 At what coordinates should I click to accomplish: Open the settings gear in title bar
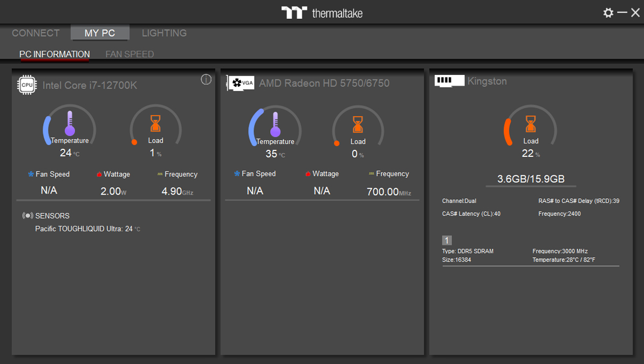pos(608,13)
